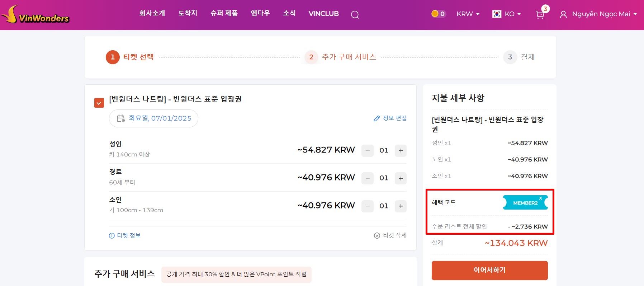The height and width of the screenshot is (286, 644).
Task: Open the shopping cart icon
Action: 540,15
